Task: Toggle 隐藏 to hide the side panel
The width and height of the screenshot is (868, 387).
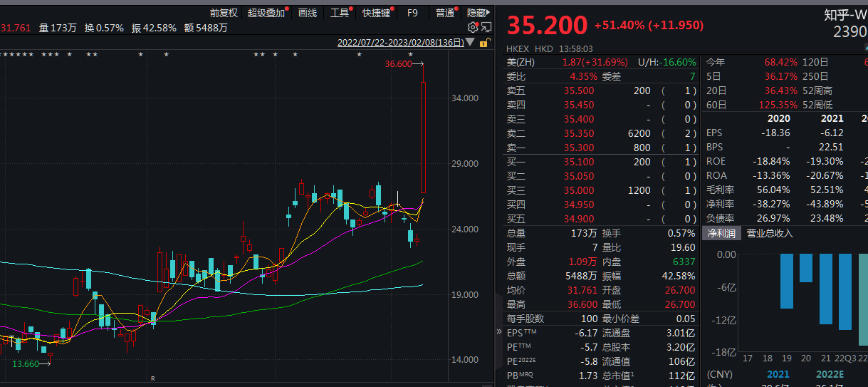Action: click(477, 13)
